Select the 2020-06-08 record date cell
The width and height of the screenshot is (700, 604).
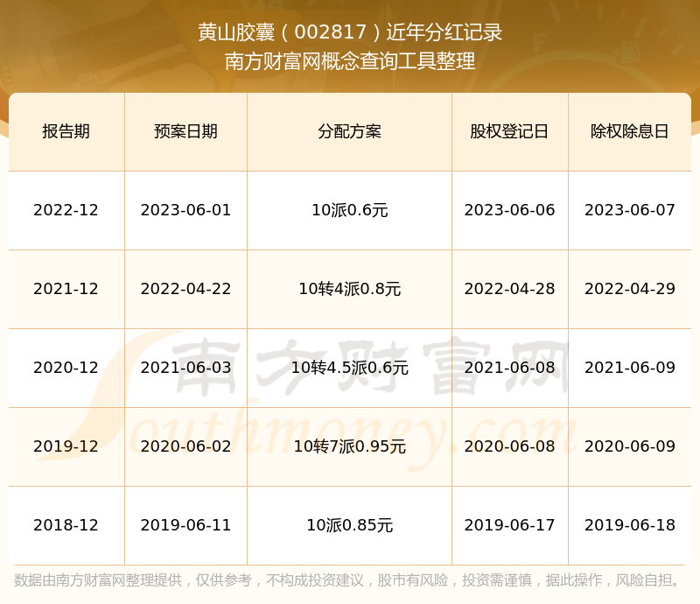(x=510, y=446)
